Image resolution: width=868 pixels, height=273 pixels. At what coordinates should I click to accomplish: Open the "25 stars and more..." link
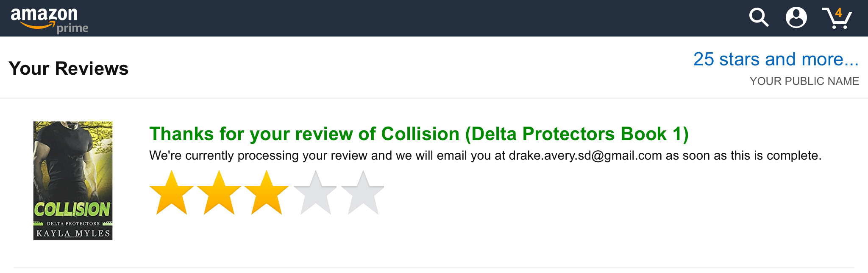click(776, 59)
